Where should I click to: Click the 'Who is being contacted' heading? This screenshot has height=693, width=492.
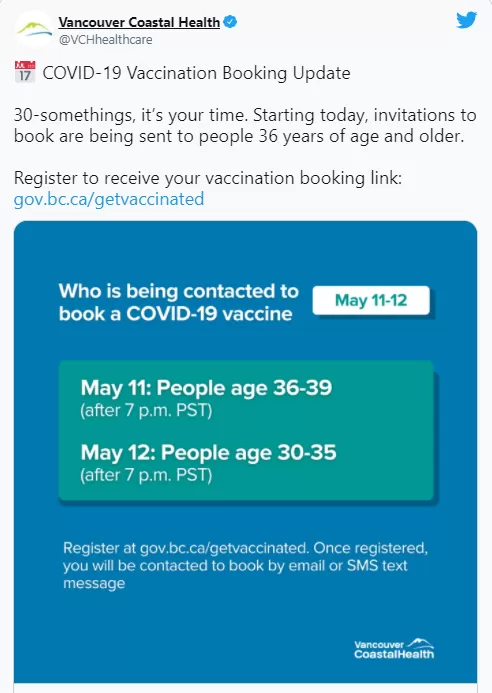pos(179,302)
